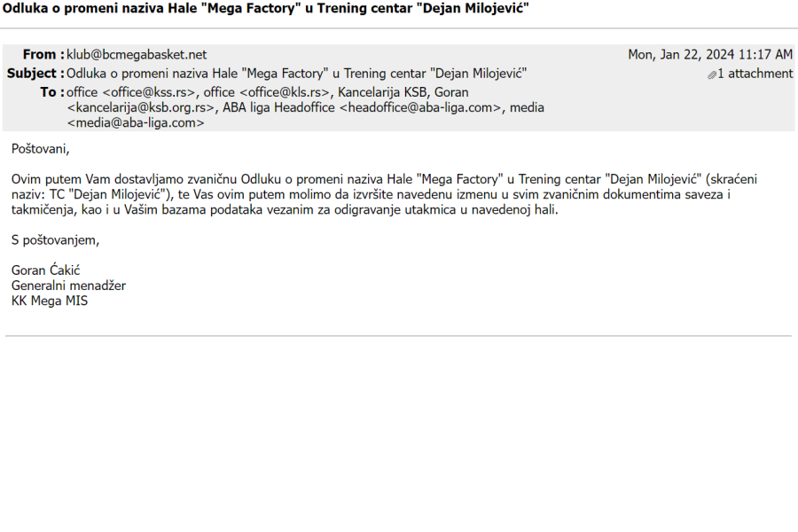
Task: Open the '1 attachment' link
Action: tap(755, 74)
